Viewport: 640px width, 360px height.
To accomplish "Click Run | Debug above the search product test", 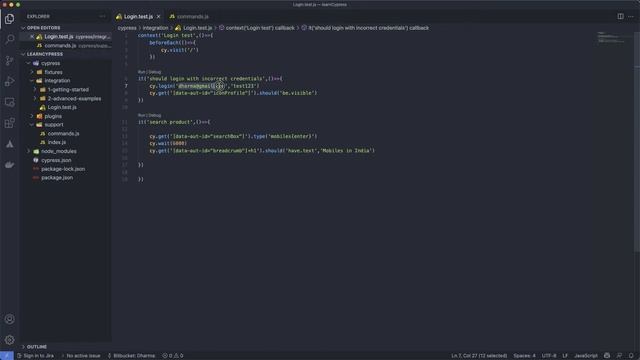I will click(x=149, y=116).
